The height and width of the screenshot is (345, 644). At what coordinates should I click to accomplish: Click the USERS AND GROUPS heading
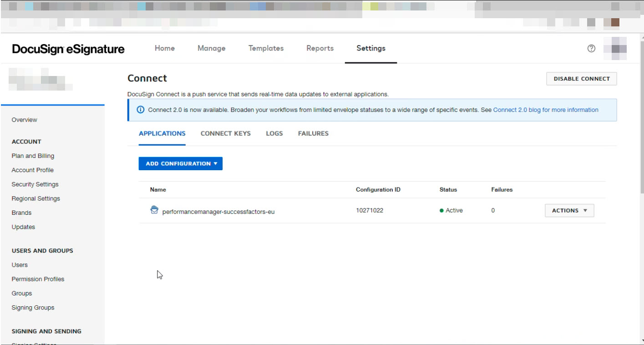tap(42, 250)
